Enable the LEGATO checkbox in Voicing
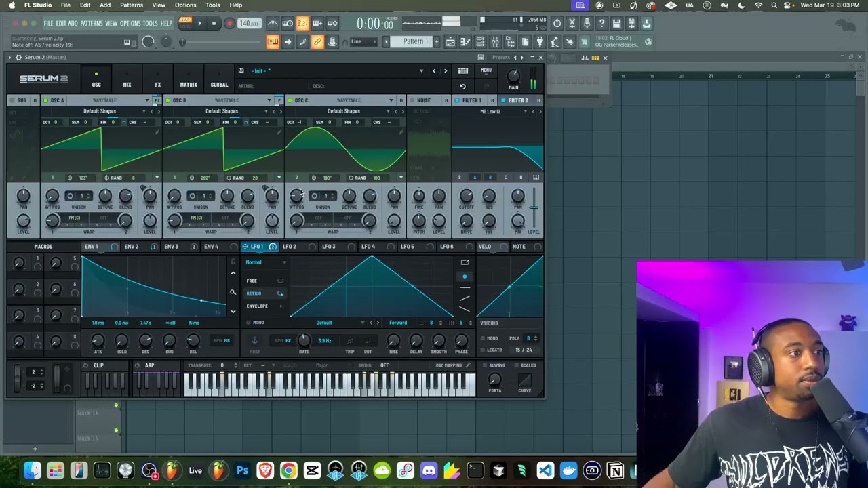This screenshot has height=488, width=868. tap(482, 350)
